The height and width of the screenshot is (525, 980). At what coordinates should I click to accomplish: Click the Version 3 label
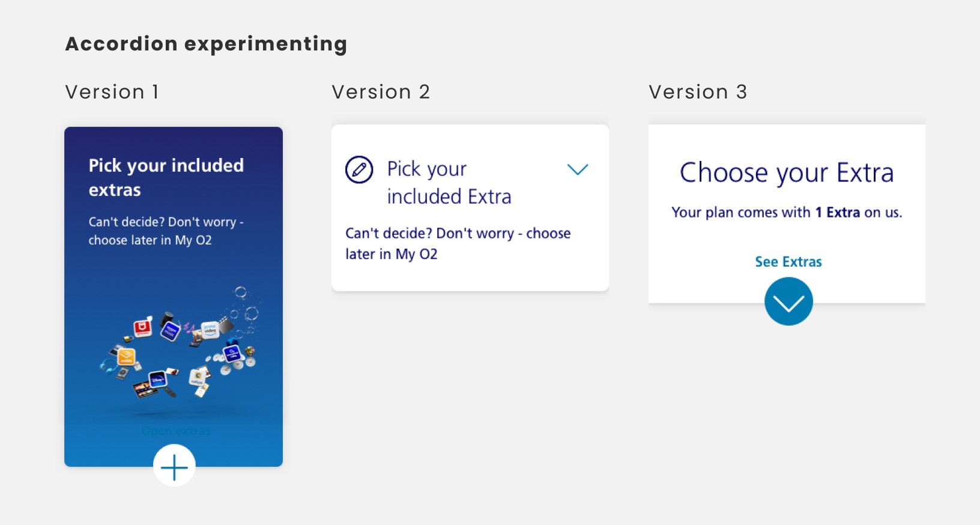tap(698, 92)
